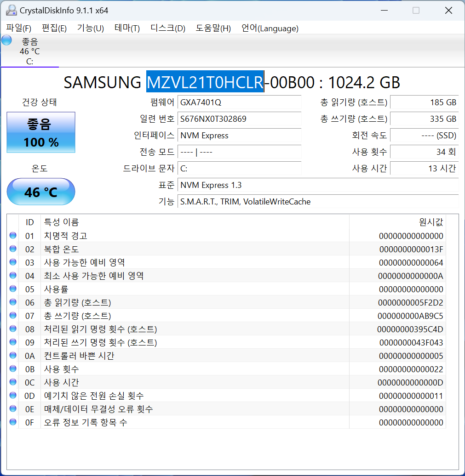Click raw value 0000000043F043

[411, 343]
